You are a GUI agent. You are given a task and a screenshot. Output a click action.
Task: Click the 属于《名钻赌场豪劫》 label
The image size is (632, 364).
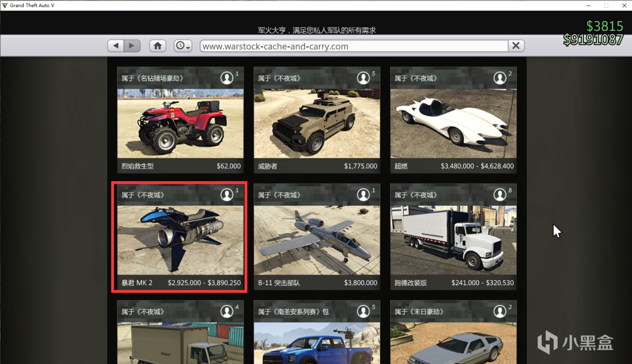coord(153,78)
